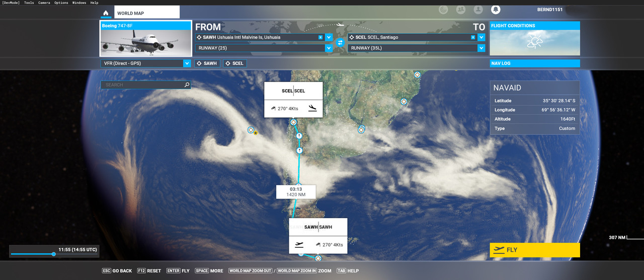644x280 pixels.
Task: Swap departure and arrival airports
Action: [340, 42]
